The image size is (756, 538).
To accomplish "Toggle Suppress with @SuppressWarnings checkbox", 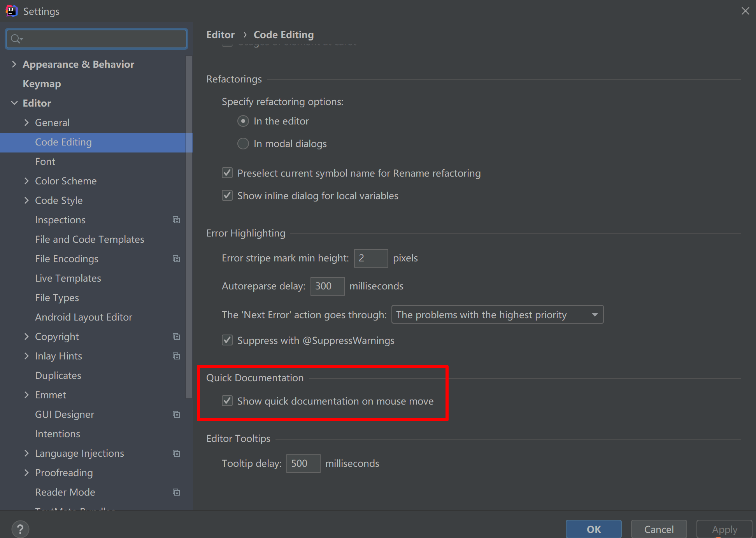I will click(227, 340).
